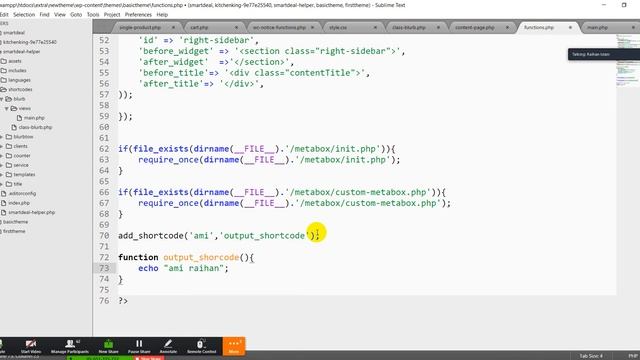Viewport: 640px width, 360px height.
Task: Expand the counter folder
Action: 2,156
